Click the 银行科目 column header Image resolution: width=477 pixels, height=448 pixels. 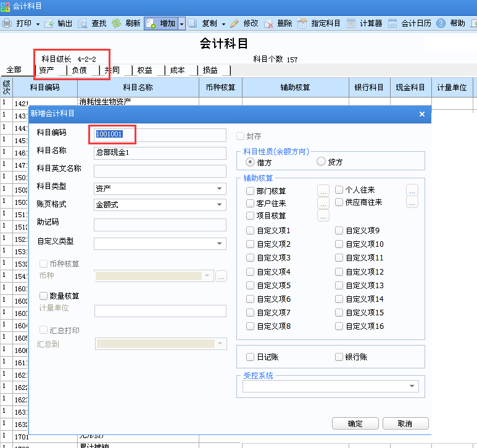coord(369,88)
